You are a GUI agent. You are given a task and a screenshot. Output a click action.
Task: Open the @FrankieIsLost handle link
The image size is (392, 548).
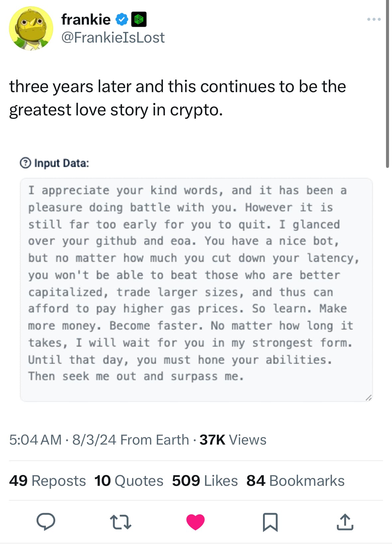(x=113, y=38)
